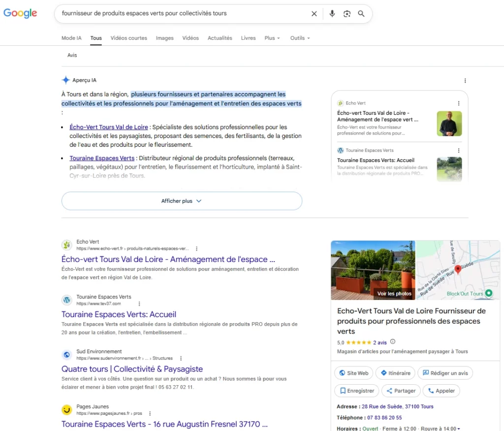Click Pages Jaunes smiley favicon

tap(66, 410)
